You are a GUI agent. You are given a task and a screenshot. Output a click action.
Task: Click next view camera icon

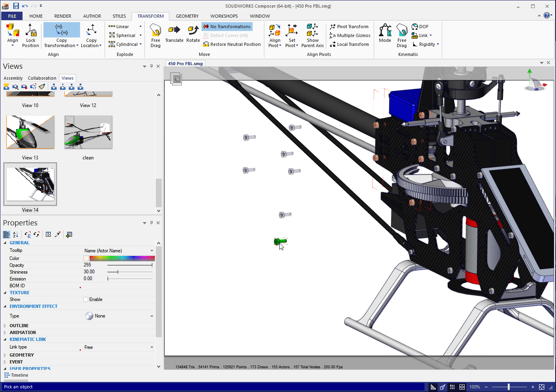point(80,87)
